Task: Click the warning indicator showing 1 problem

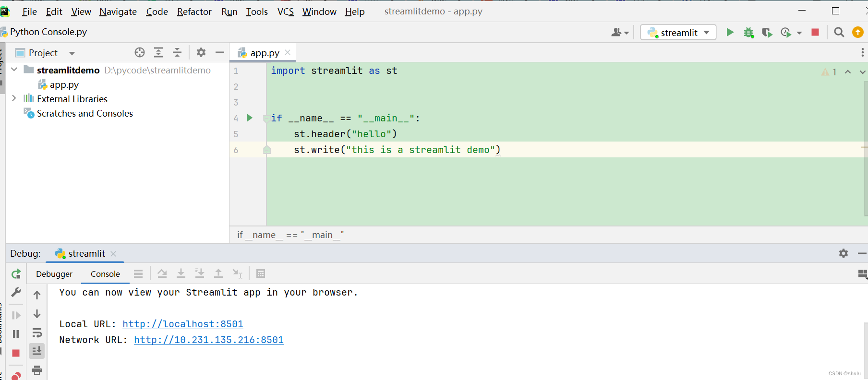Action: [x=829, y=72]
